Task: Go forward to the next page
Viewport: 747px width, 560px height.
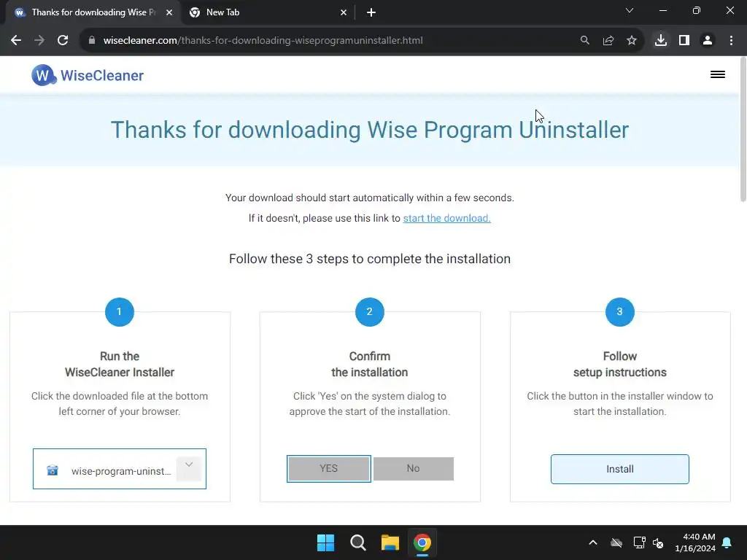Action: [x=39, y=41]
